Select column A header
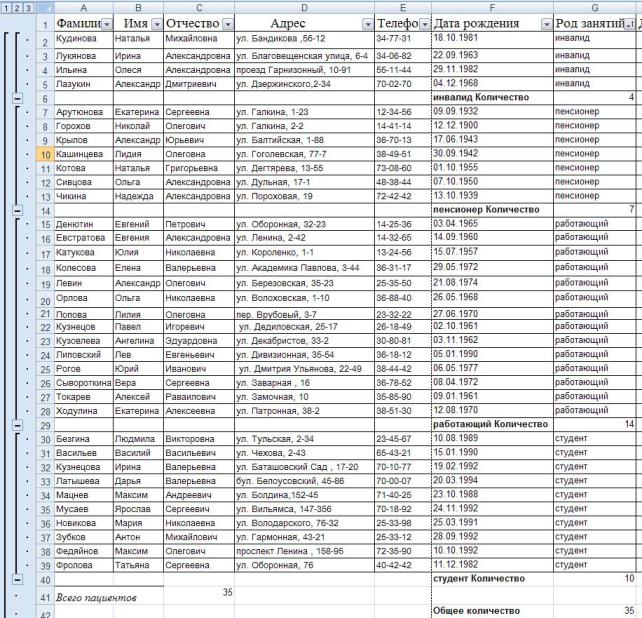Screen dimensions: 642x618 click(84, 8)
